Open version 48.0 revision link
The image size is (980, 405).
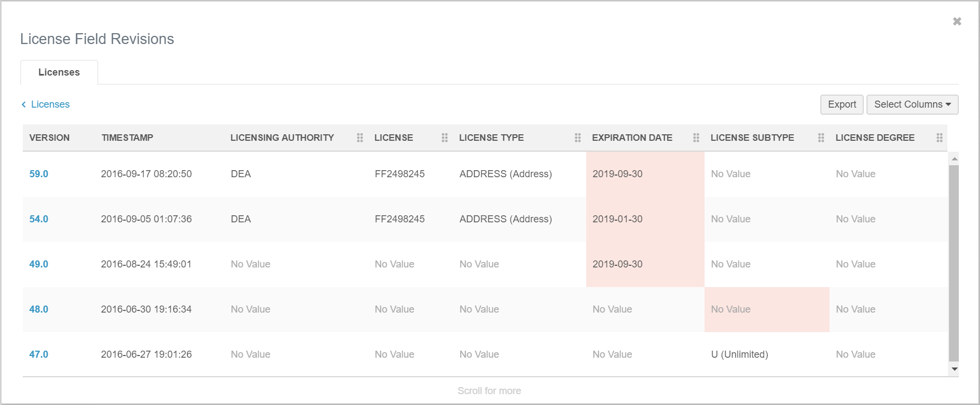coord(39,309)
